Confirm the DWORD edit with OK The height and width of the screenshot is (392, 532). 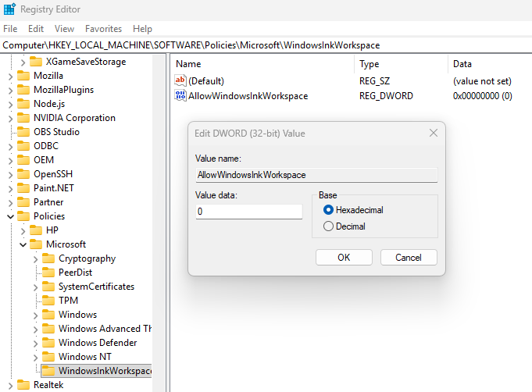[x=344, y=258]
